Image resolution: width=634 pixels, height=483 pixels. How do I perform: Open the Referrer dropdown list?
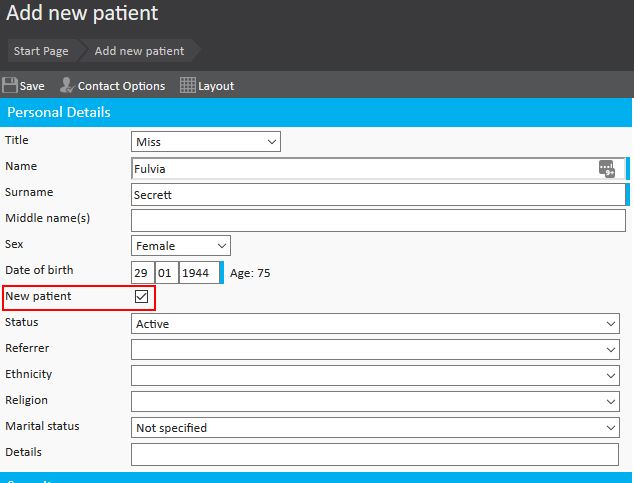coord(375,350)
